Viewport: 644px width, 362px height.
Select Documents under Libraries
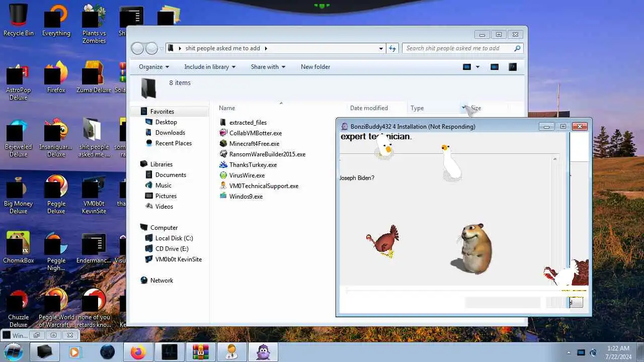[x=171, y=175]
